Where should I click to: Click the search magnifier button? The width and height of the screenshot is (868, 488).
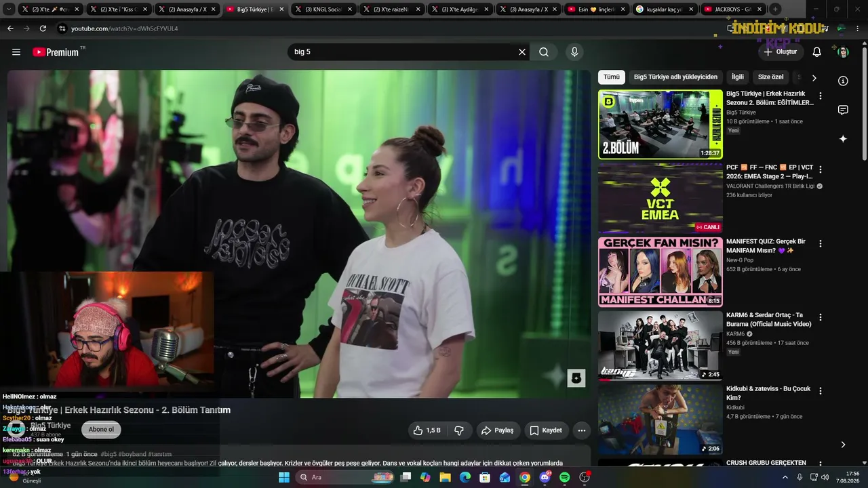(x=544, y=52)
